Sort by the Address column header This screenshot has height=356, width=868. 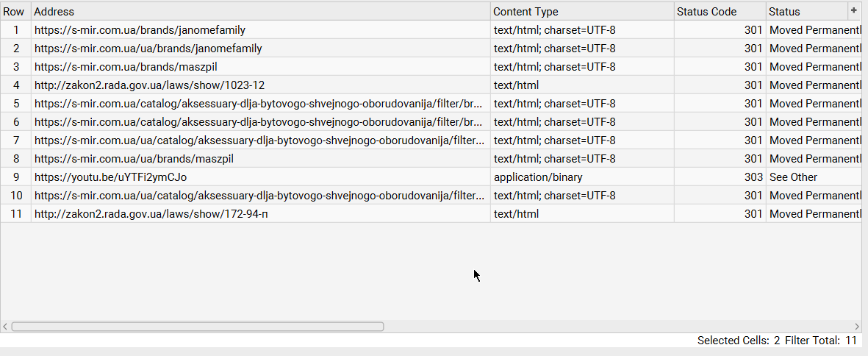tap(260, 12)
